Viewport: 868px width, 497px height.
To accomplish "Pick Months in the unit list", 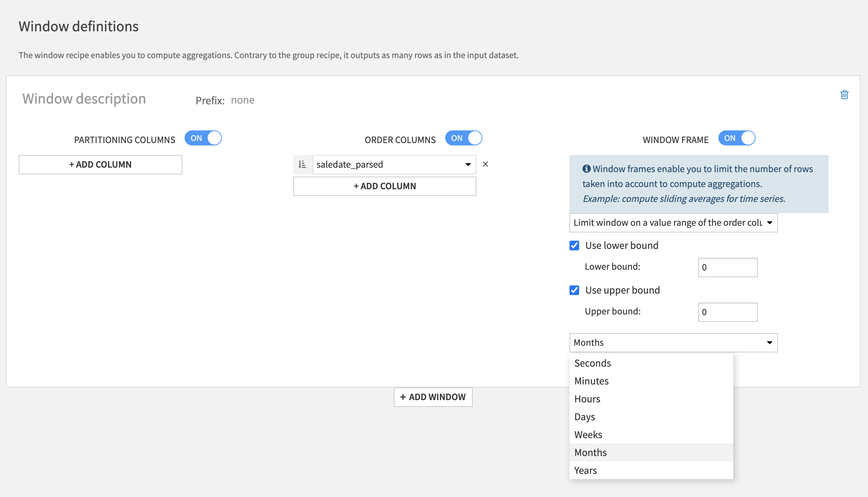I will click(x=651, y=453).
